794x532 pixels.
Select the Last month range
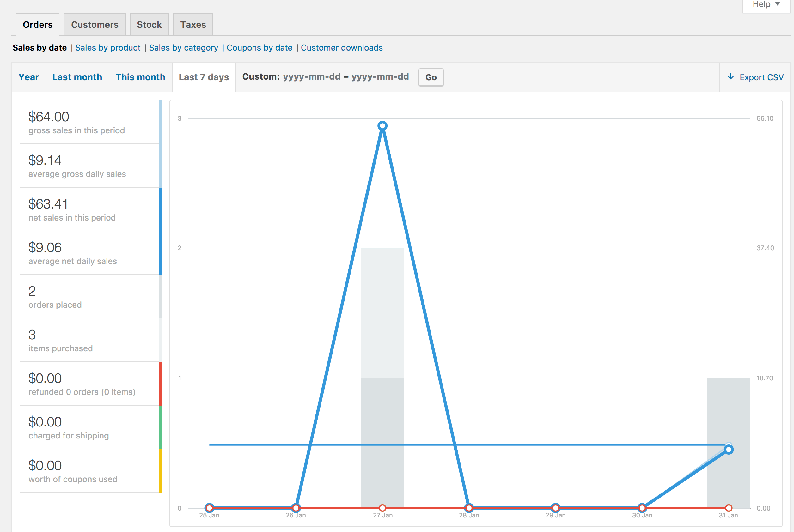(x=77, y=77)
